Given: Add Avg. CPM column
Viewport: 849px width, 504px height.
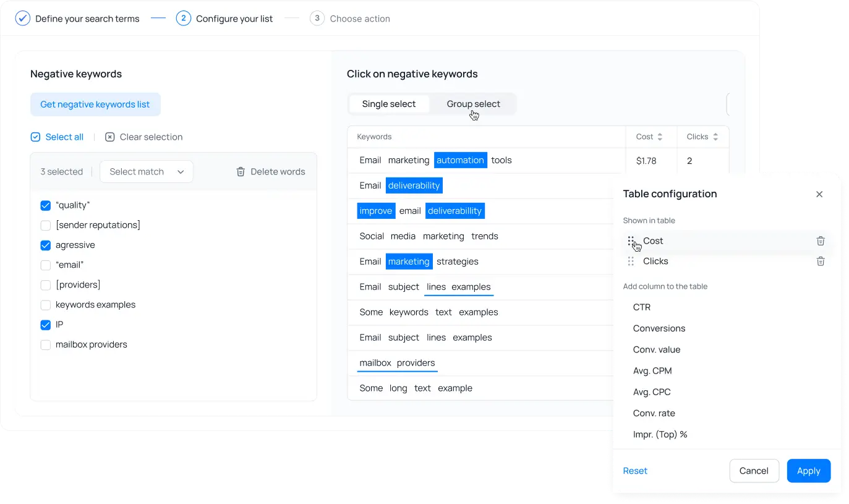Looking at the screenshot, I should coord(652,371).
